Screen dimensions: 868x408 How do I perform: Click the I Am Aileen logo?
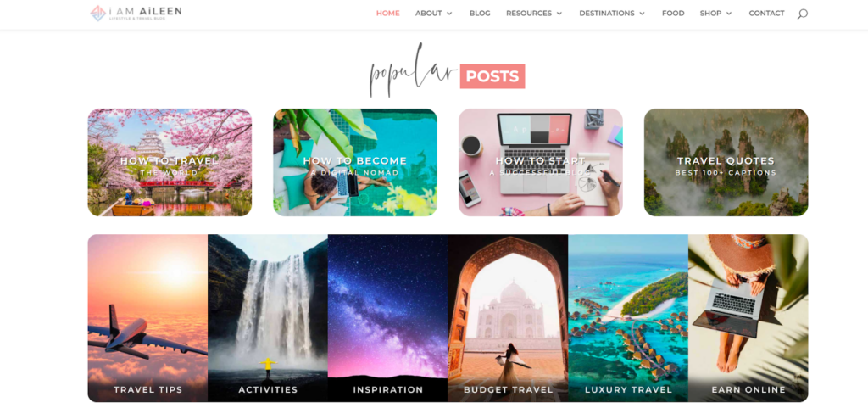click(136, 13)
